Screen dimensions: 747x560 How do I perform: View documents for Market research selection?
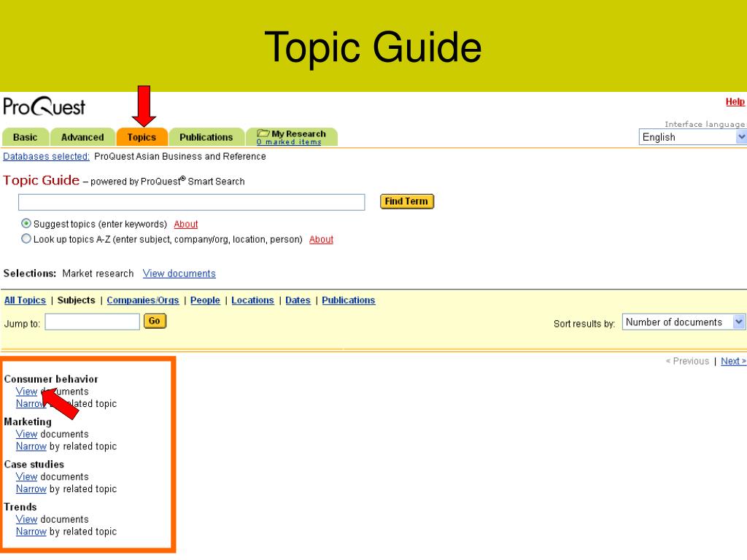[x=179, y=273]
